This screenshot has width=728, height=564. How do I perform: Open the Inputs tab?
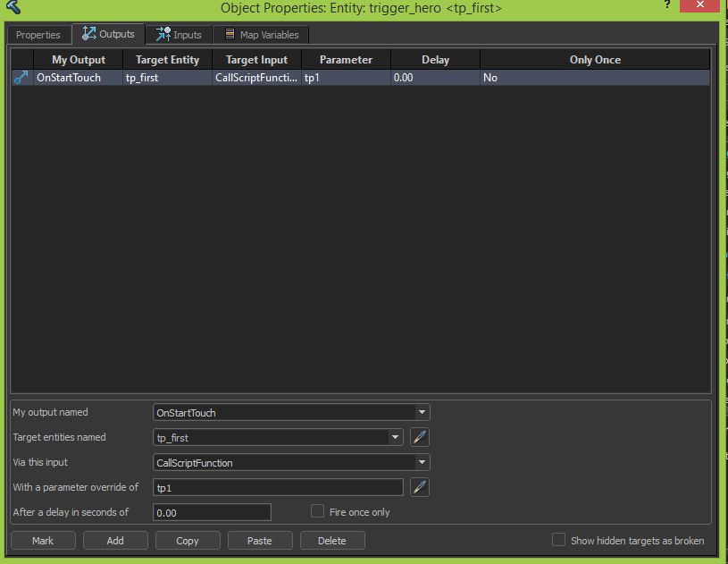click(179, 35)
